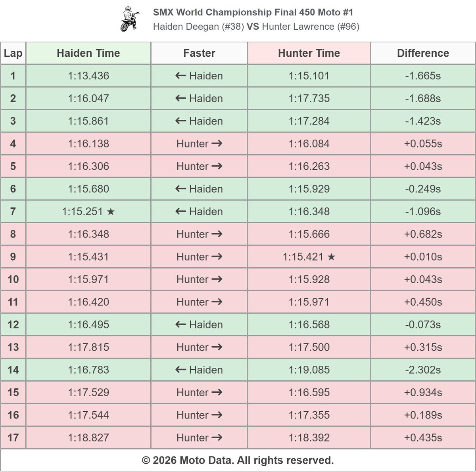The height and width of the screenshot is (472, 476).
Task: Select Hunter time 1:19.085 cell
Action: point(309,370)
